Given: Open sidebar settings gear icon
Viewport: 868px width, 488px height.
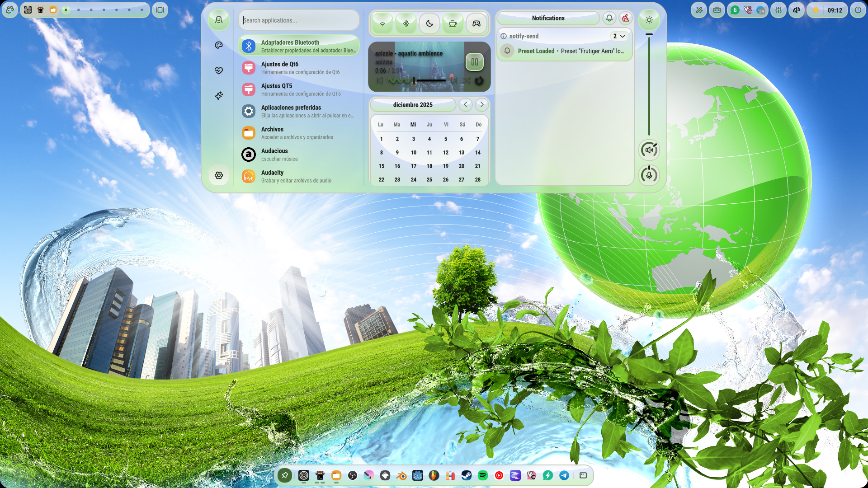Looking at the screenshot, I should [x=219, y=175].
